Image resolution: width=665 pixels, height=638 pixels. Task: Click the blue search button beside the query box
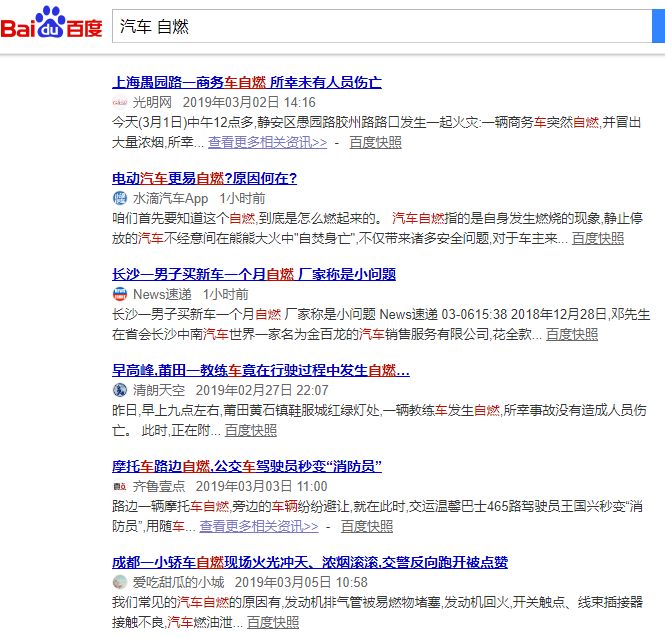coord(658,26)
